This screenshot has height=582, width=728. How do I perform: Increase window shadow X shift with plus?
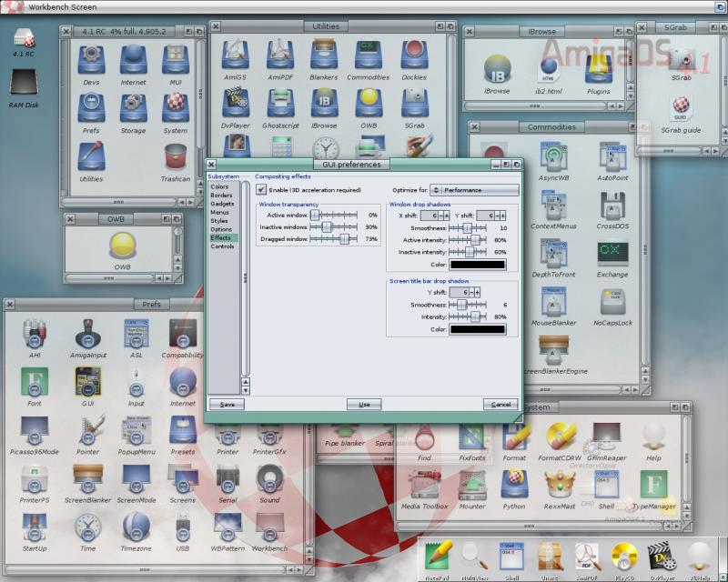pyautogui.click(x=447, y=216)
